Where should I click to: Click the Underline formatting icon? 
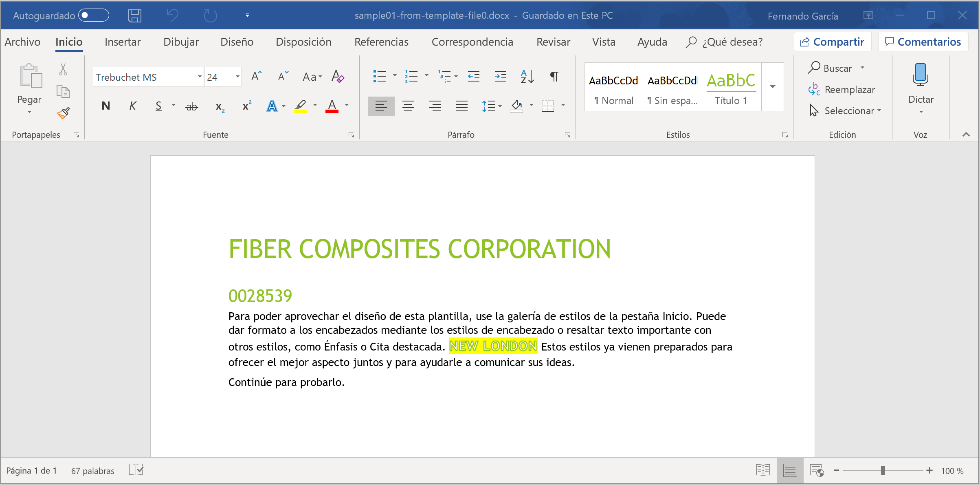point(159,105)
